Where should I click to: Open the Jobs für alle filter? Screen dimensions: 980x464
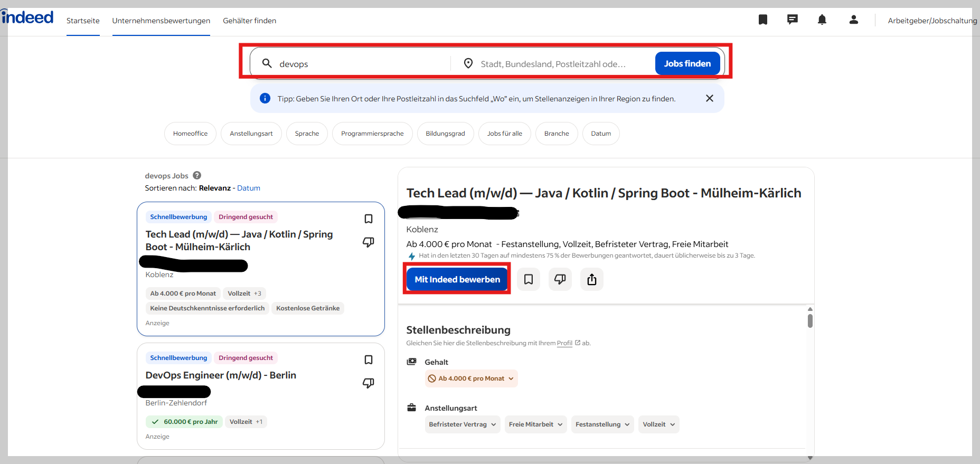click(505, 134)
